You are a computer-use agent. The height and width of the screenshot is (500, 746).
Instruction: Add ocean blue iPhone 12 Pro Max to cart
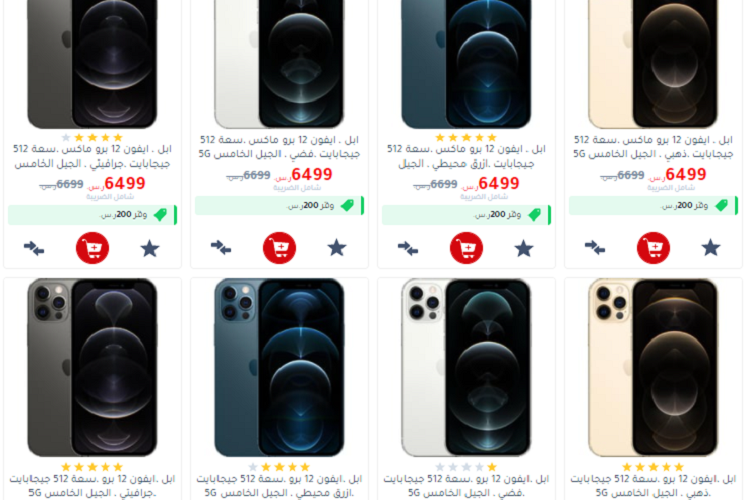(466, 248)
